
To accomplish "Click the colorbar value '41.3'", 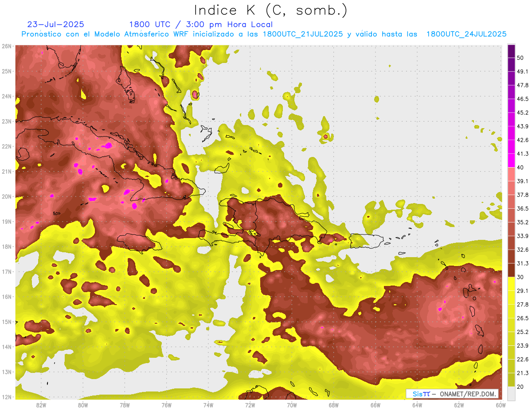I will [x=522, y=154].
